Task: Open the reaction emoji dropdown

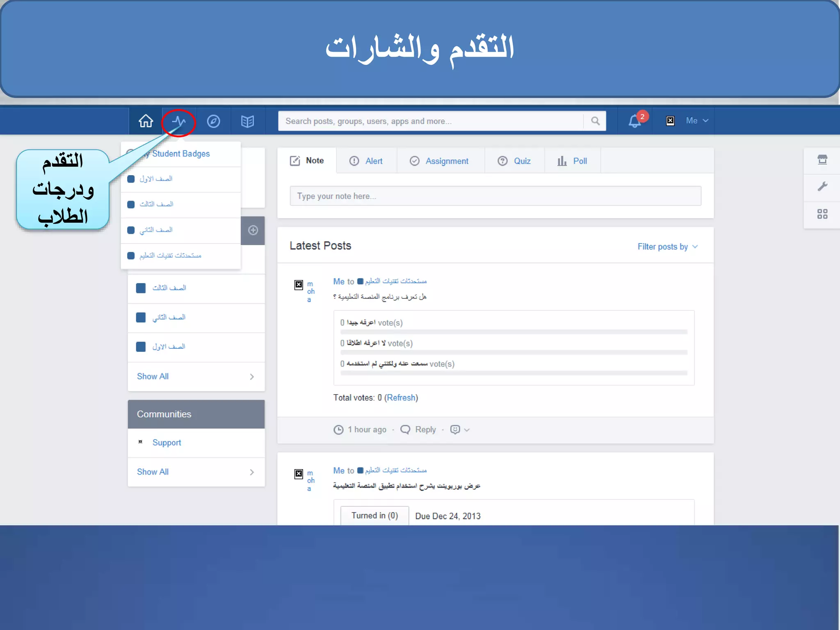Action: [460, 430]
